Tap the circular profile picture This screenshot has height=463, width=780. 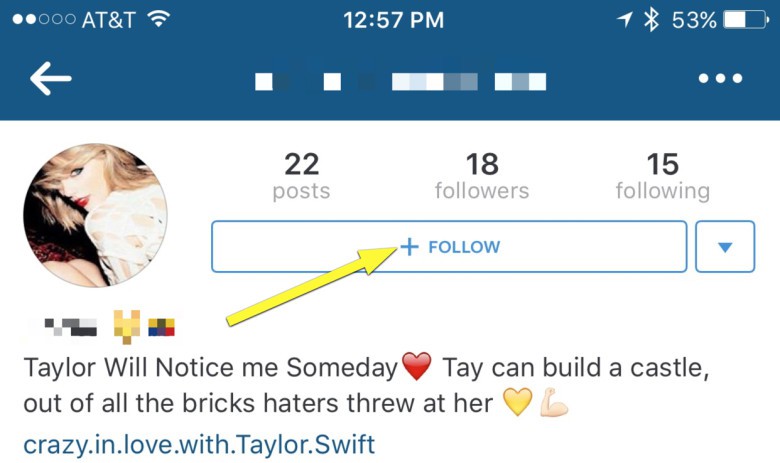click(x=96, y=215)
